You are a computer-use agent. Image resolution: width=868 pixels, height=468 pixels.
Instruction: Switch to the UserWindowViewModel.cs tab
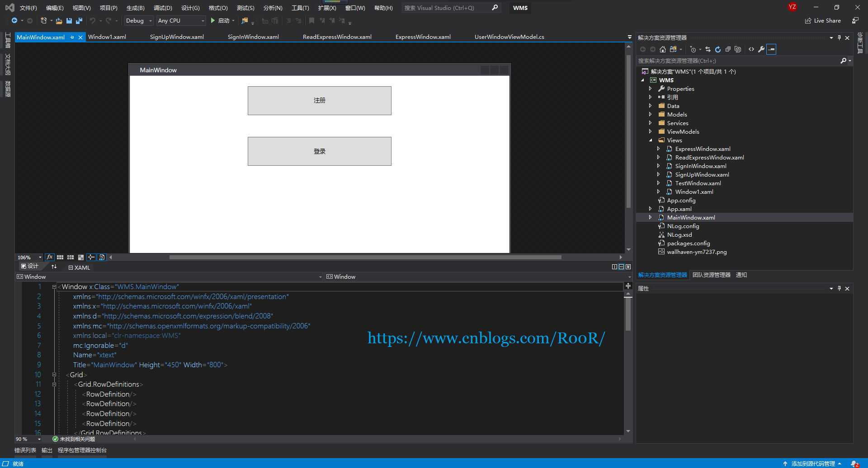pyautogui.click(x=509, y=37)
